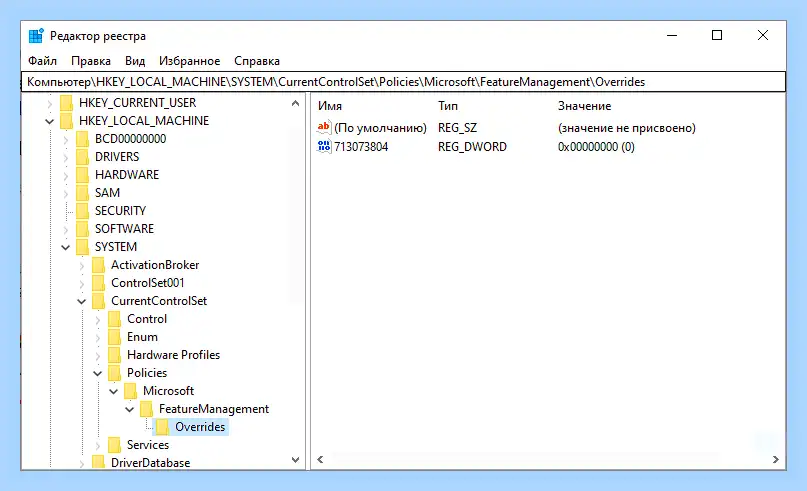Click the (значение не присвоено) data cell
The height and width of the screenshot is (491, 807).
[x=626, y=128]
